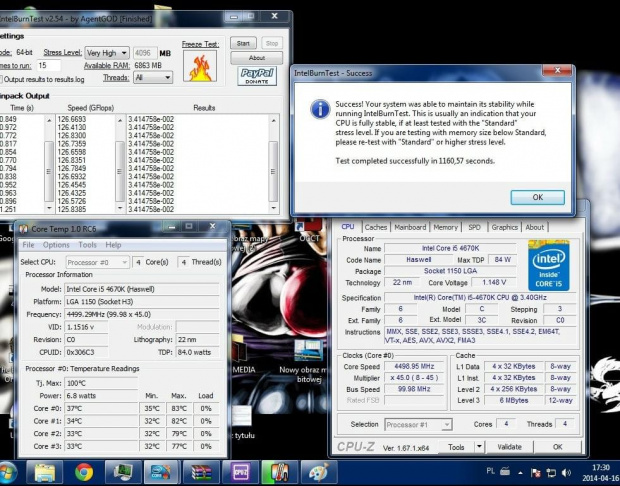Click OK at bottom of CPU-Z
Screen dimensions: 620x486
tap(558, 447)
